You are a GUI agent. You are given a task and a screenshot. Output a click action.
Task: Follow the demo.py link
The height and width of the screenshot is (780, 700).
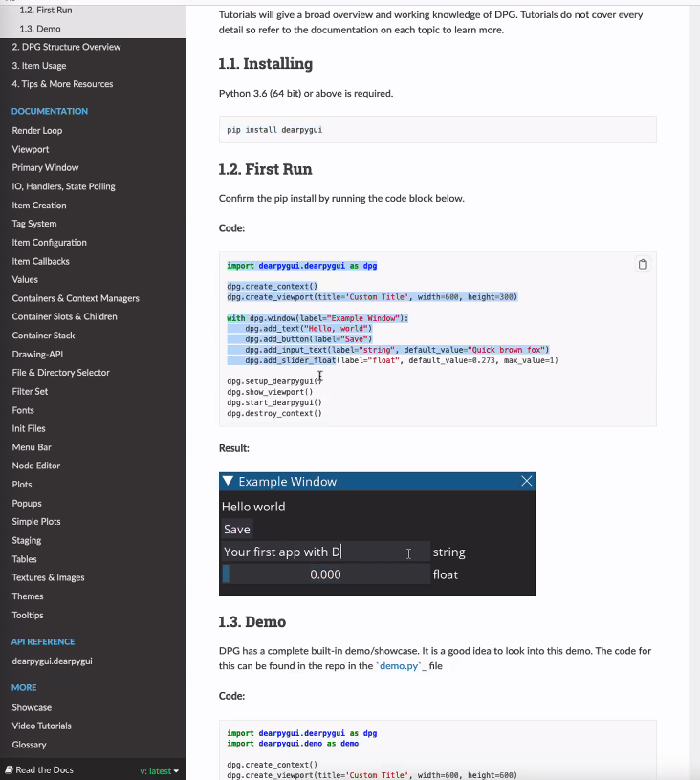[401, 666]
